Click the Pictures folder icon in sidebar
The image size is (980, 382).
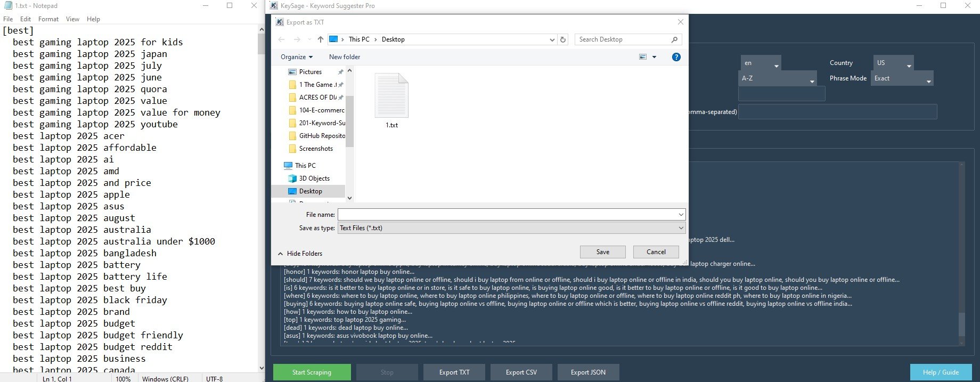[292, 72]
